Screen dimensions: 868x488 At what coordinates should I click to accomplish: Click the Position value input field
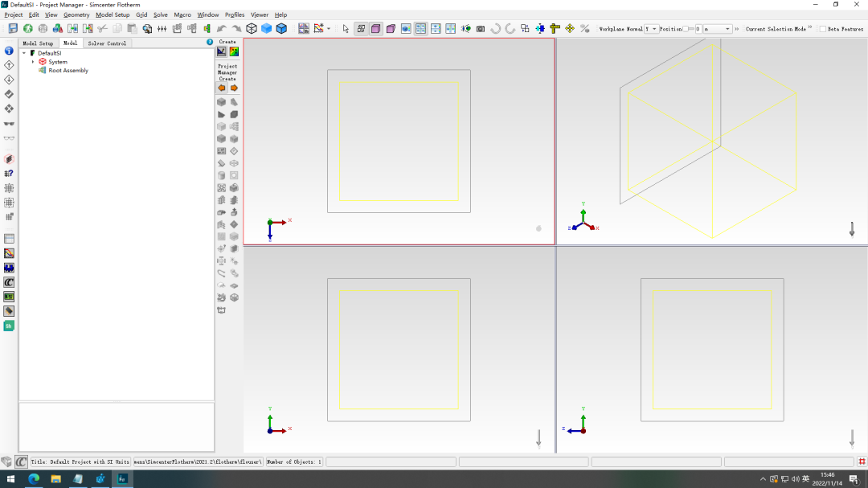tap(698, 29)
